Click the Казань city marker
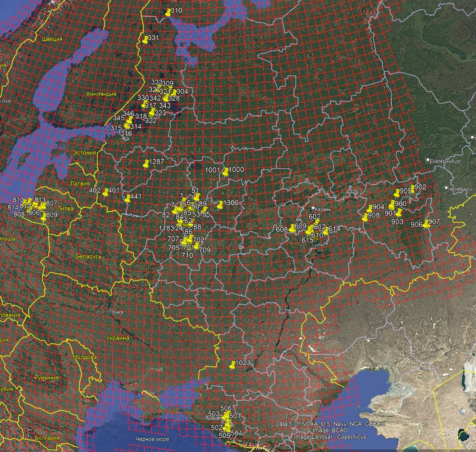The image size is (476, 452). pos(313,208)
